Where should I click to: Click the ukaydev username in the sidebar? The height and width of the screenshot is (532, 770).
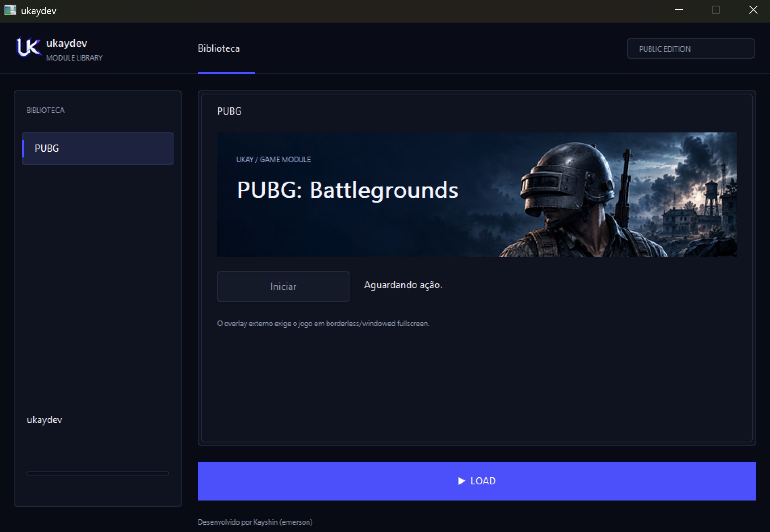[44, 420]
